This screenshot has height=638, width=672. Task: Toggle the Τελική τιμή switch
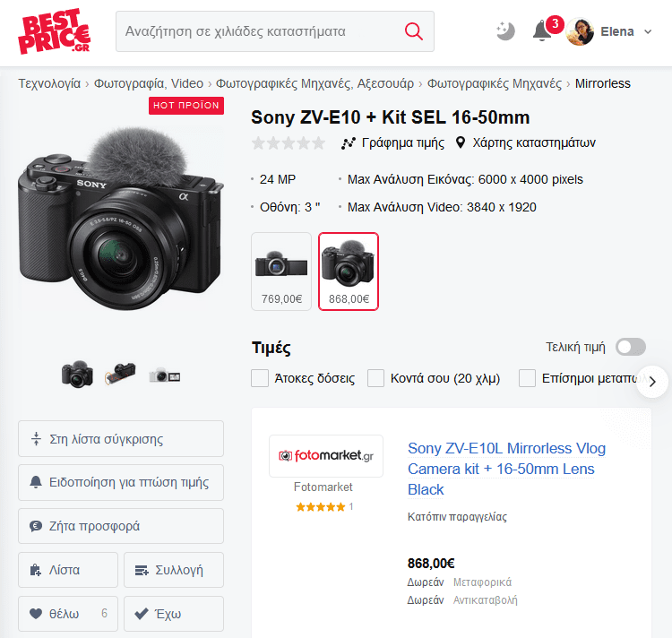pyautogui.click(x=631, y=347)
